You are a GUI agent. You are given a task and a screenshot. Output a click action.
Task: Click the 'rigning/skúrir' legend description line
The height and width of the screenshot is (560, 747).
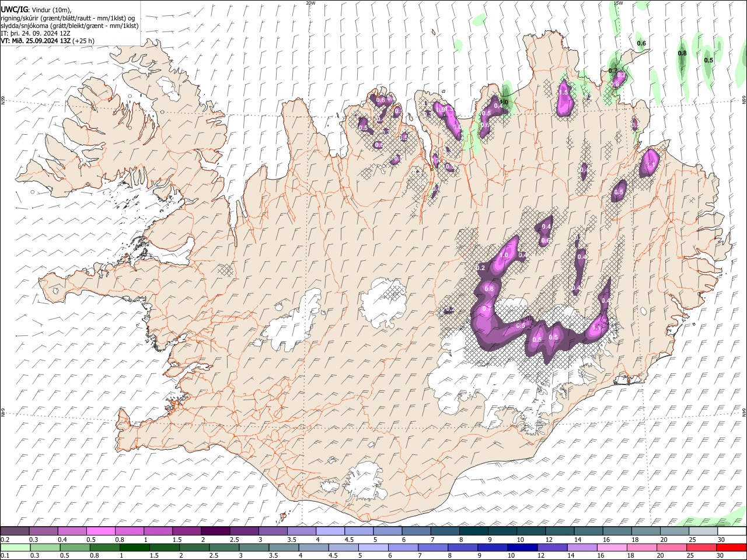[68, 18]
